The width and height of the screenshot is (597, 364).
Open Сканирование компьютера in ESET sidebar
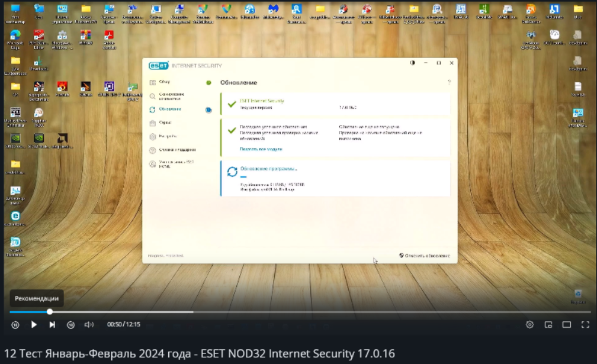pyautogui.click(x=171, y=96)
